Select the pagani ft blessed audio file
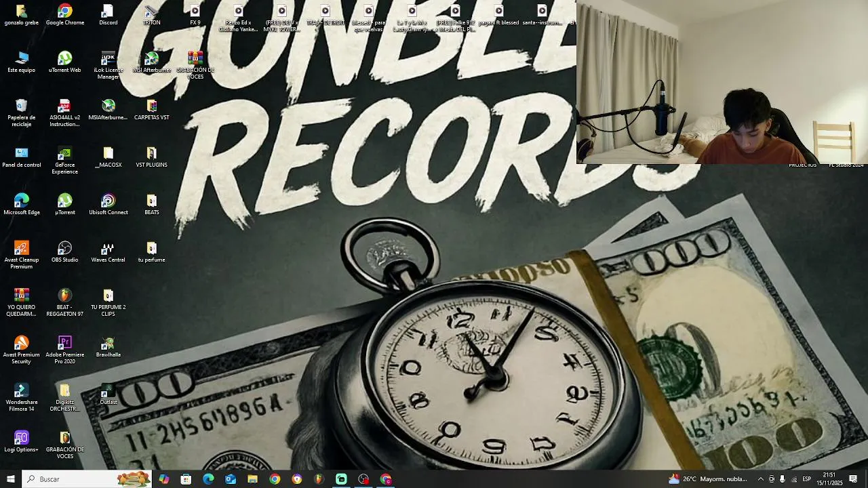This screenshot has height=488, width=868. pyautogui.click(x=498, y=15)
